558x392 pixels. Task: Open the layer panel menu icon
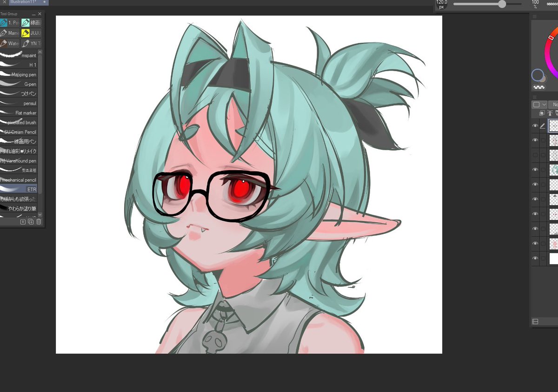coord(535,97)
